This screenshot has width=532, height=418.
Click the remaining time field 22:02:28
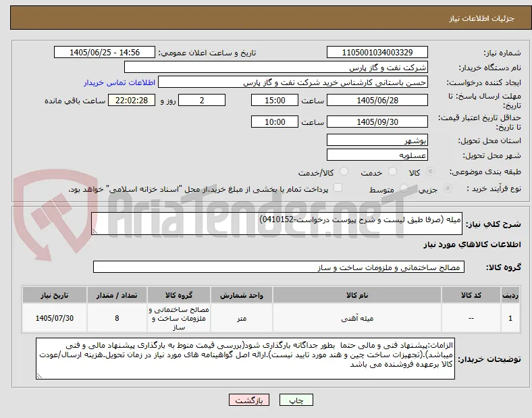[x=132, y=100]
